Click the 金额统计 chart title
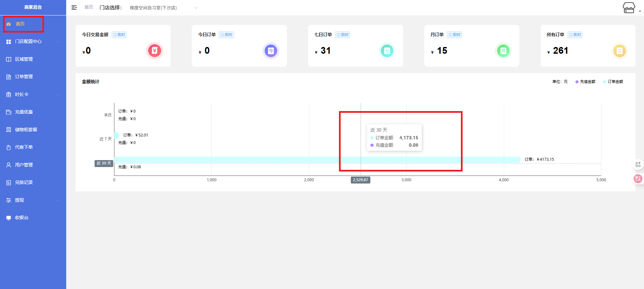Viewport: 644px width, 289px height. pyautogui.click(x=91, y=82)
